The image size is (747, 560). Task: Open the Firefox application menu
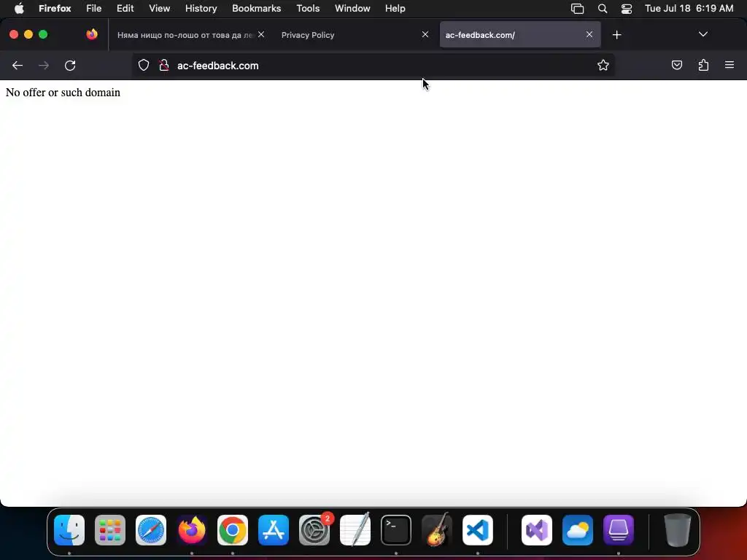[x=55, y=8]
